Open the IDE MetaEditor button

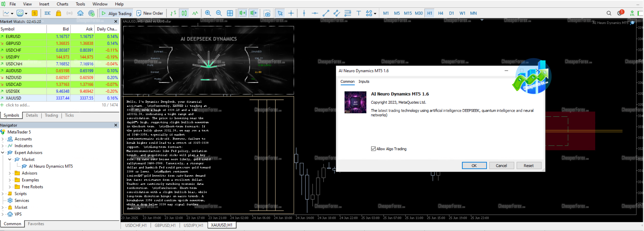(48, 13)
